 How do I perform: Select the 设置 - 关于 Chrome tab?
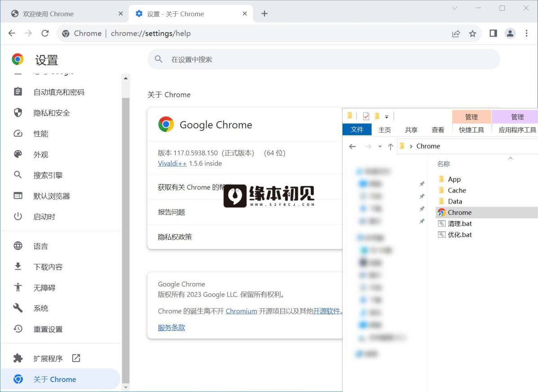[191, 13]
